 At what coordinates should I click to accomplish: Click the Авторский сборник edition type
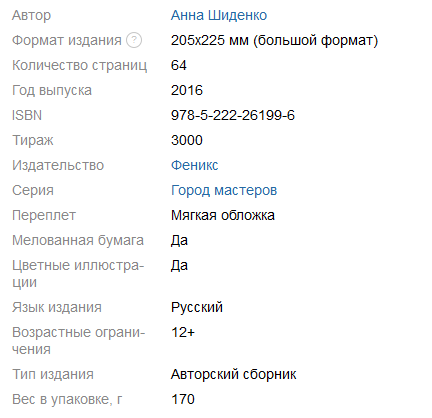234,374
